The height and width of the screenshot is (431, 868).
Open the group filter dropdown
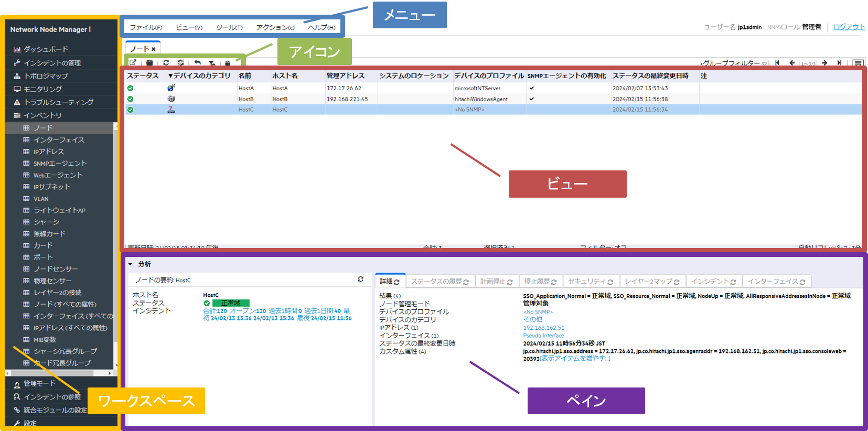point(734,63)
